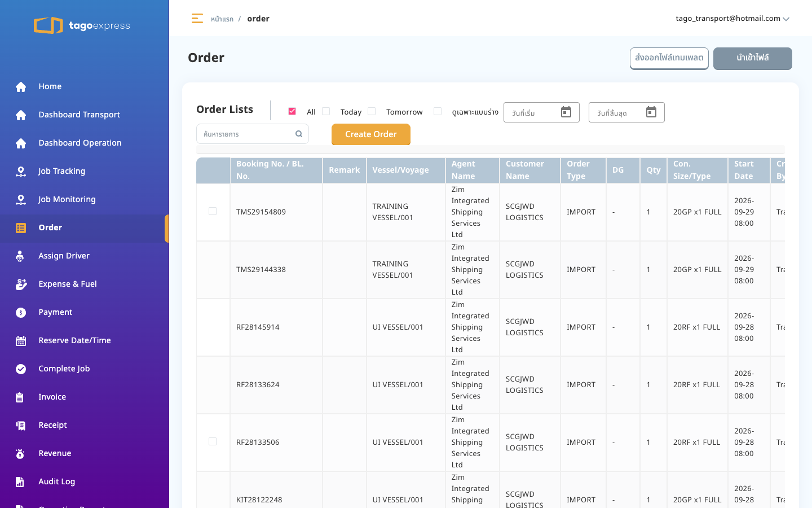Open Invoice menu item

pos(85,397)
